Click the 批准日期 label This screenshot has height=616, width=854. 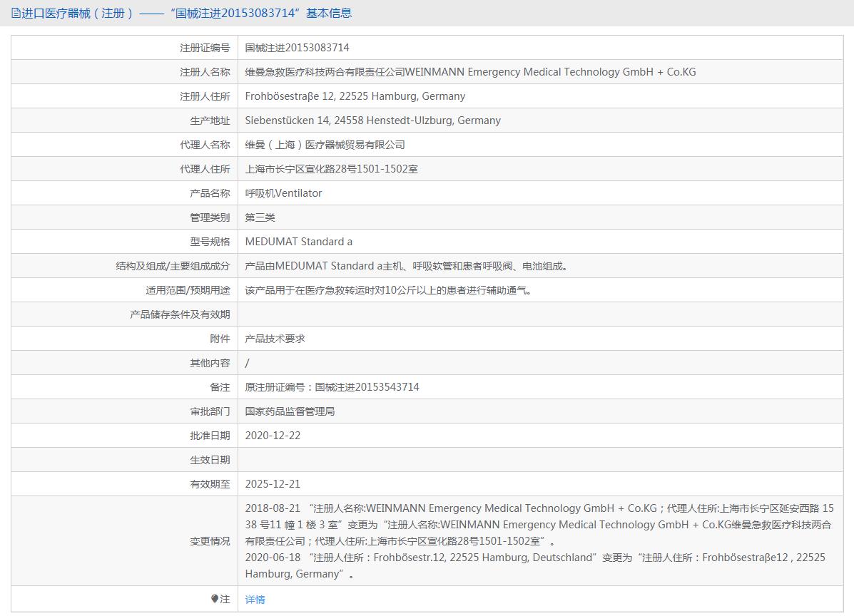tap(210, 436)
